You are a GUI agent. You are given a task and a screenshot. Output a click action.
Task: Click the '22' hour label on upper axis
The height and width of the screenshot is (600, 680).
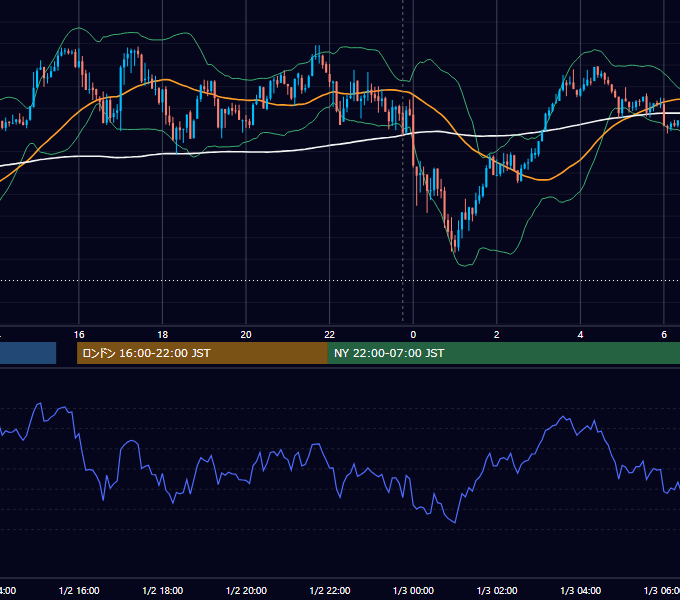click(x=330, y=335)
